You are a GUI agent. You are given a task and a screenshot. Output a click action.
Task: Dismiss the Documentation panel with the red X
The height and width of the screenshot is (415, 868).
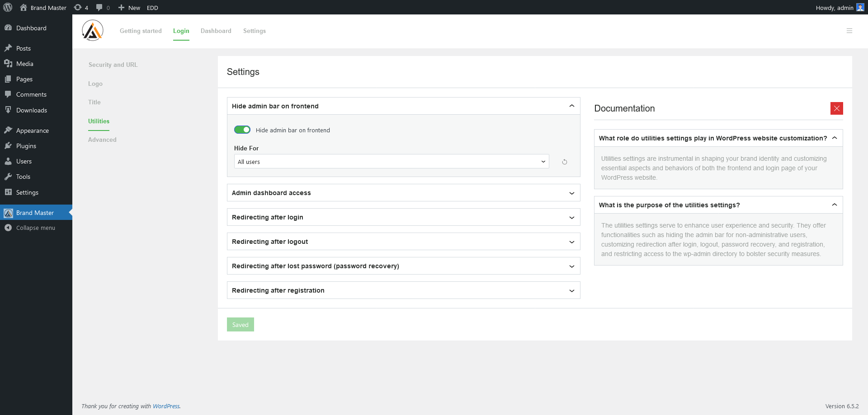[x=837, y=108]
